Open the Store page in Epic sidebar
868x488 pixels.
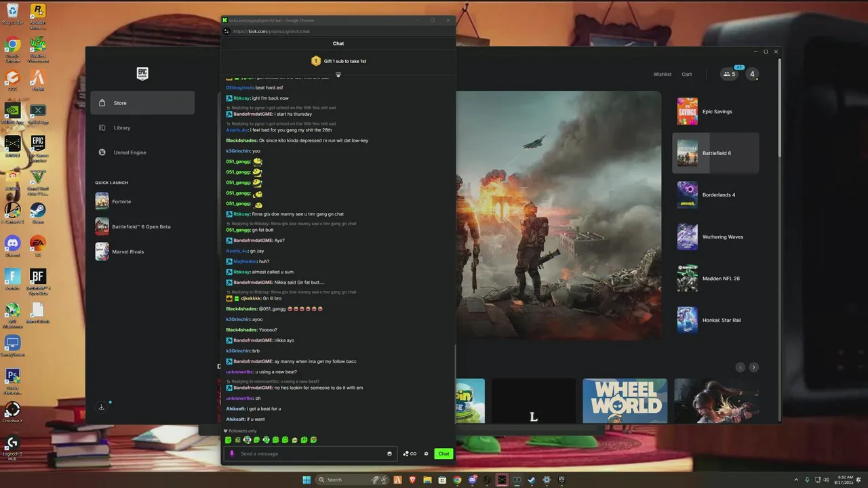142,103
